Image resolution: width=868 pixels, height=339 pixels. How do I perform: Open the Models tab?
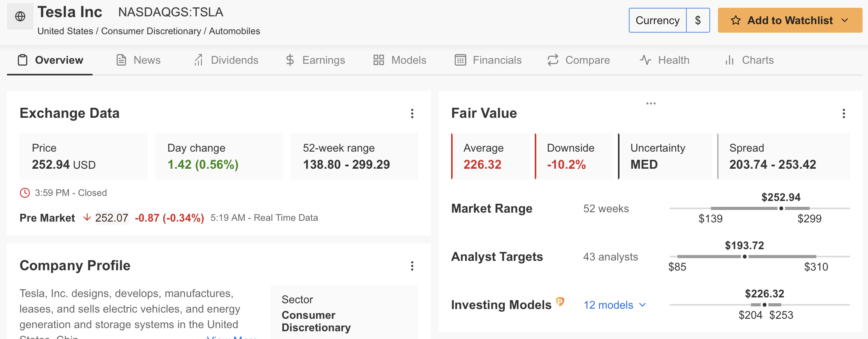399,60
